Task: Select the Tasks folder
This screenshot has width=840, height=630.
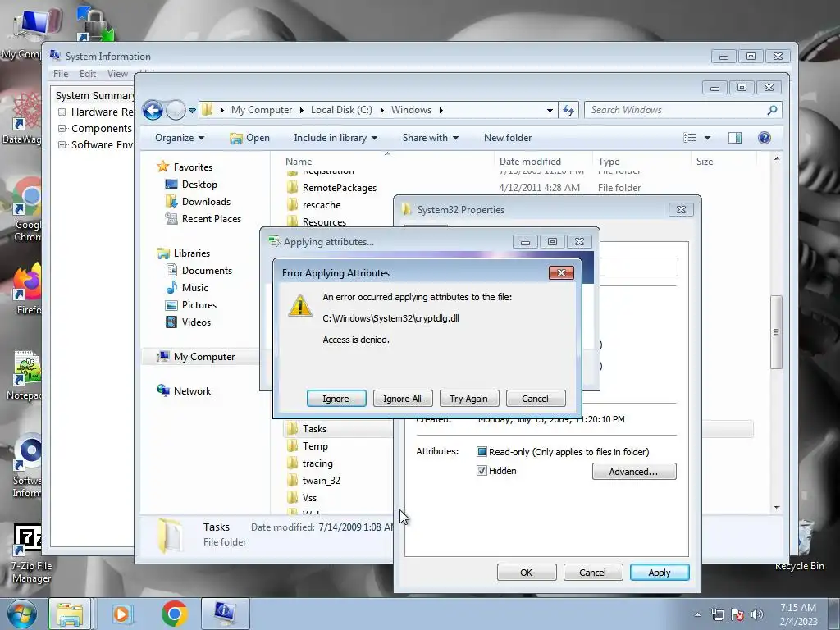Action: click(307, 428)
